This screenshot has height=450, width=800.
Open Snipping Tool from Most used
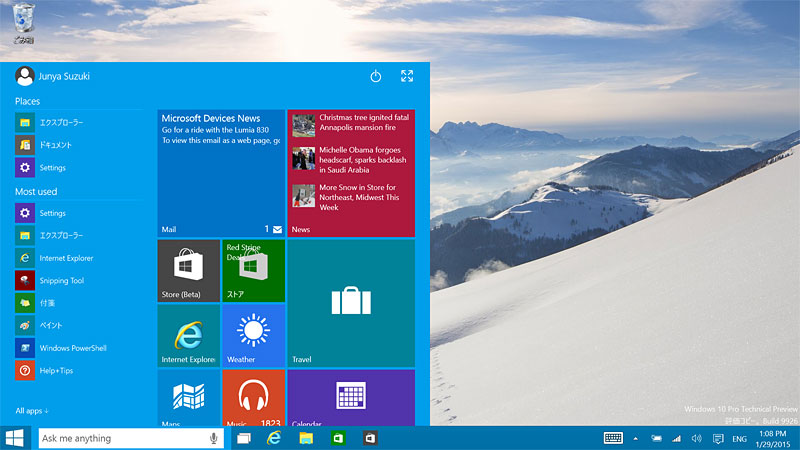[x=61, y=281]
